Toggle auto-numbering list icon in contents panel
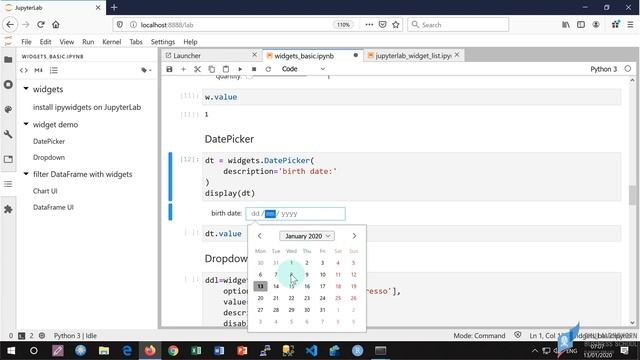The width and height of the screenshot is (640, 360). coord(53,70)
